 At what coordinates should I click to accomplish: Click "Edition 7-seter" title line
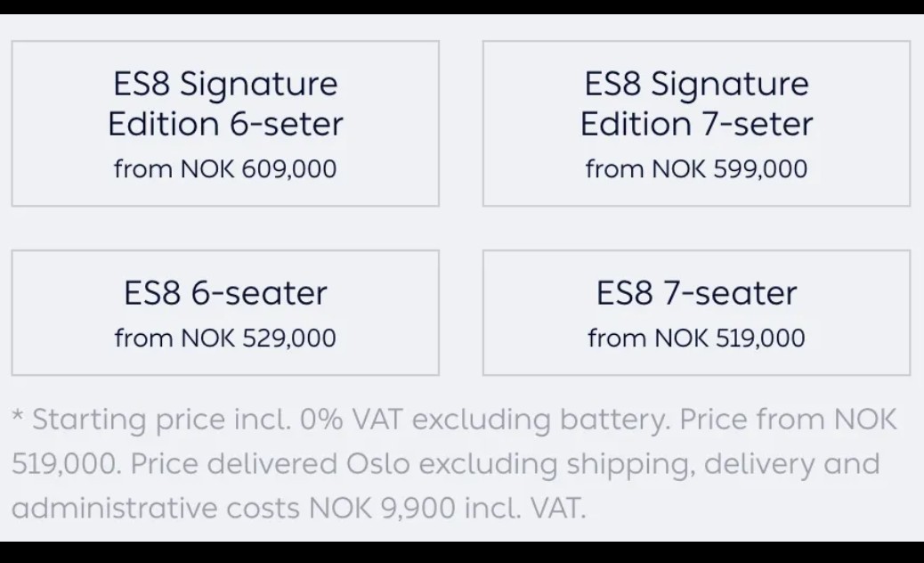pyautogui.click(x=696, y=124)
